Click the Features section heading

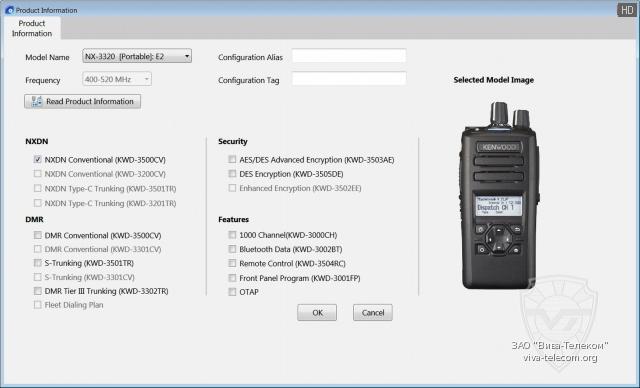click(233, 219)
